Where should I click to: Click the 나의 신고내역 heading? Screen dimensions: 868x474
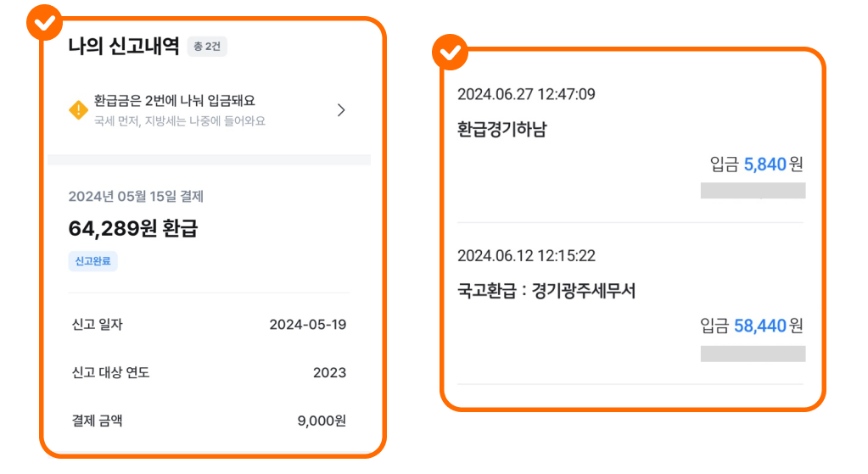123,46
